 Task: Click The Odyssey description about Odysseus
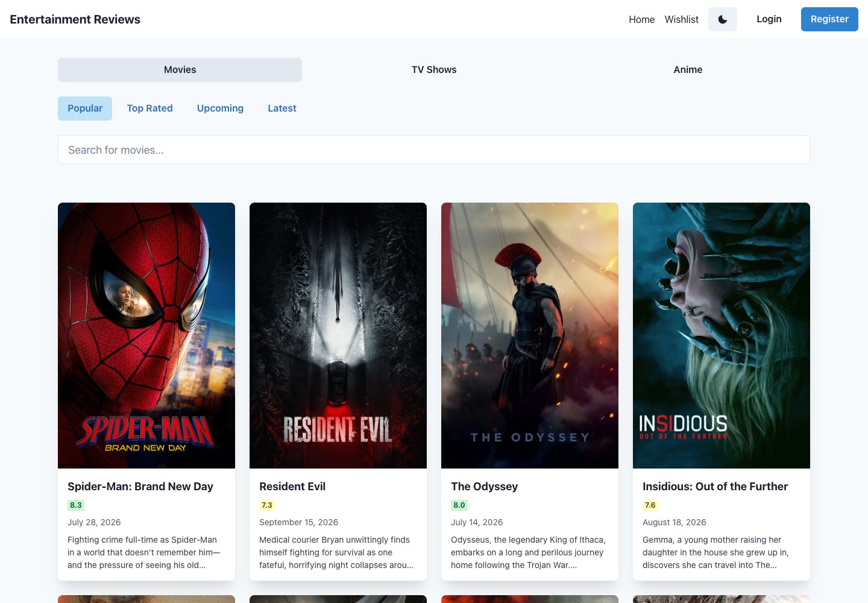529,552
